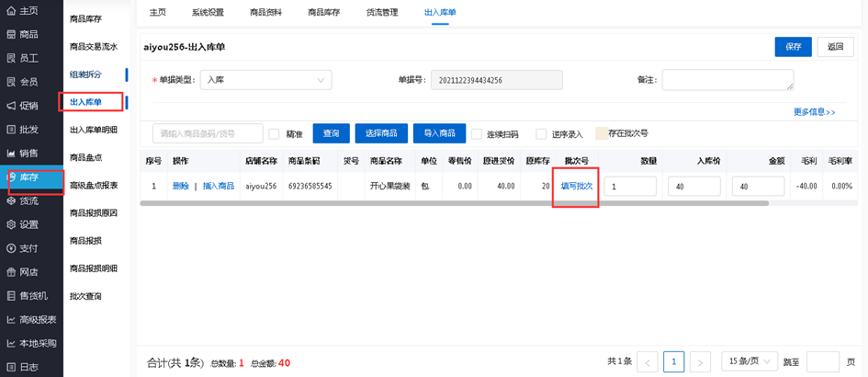The width and height of the screenshot is (868, 377).
Task: Switch to the 主页 tab
Action: click(158, 13)
